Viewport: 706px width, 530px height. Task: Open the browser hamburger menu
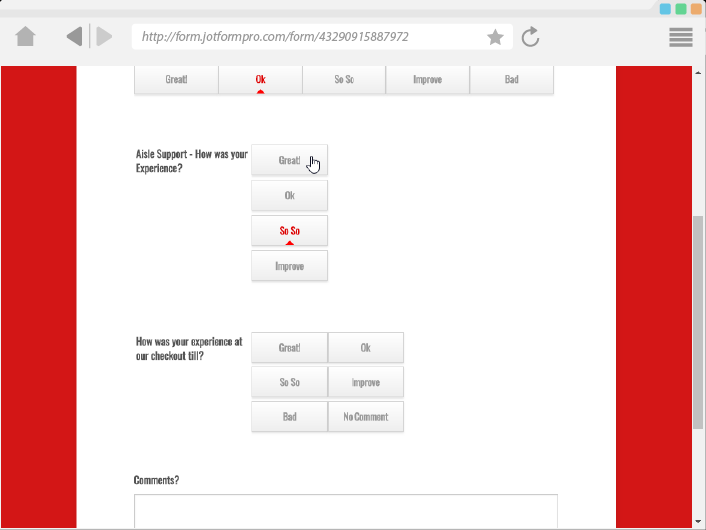click(x=681, y=37)
